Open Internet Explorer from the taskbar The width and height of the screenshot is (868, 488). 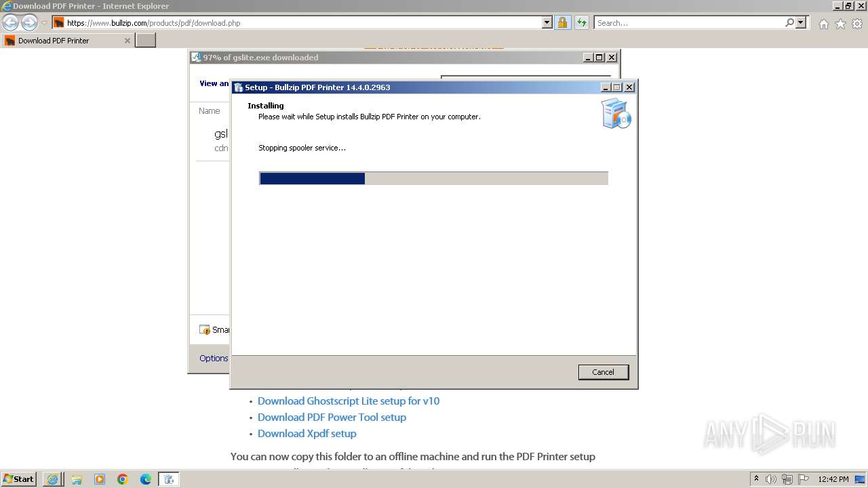click(52, 479)
